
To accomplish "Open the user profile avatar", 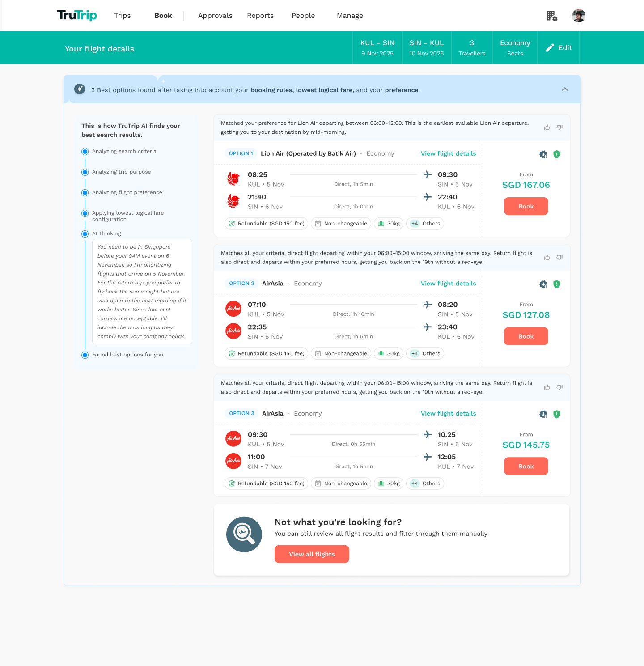I will coord(579,16).
